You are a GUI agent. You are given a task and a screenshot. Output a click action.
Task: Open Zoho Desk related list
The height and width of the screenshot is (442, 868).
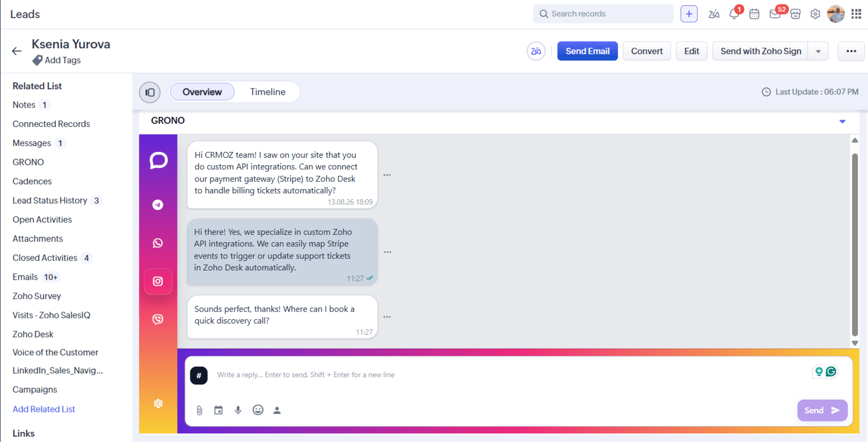(33, 334)
